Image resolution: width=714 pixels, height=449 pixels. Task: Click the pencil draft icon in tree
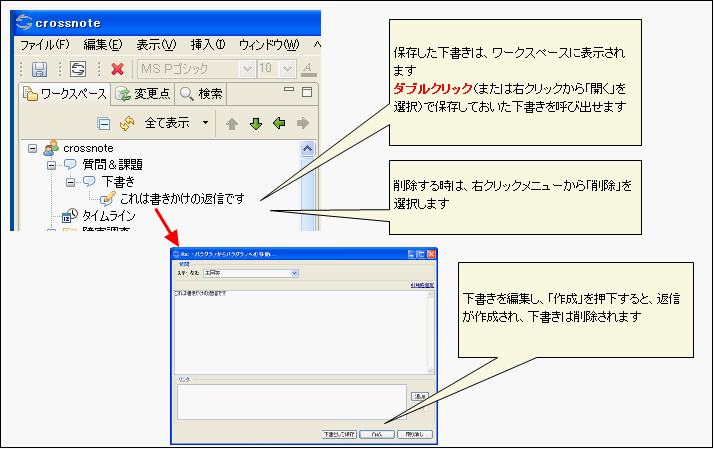107,199
